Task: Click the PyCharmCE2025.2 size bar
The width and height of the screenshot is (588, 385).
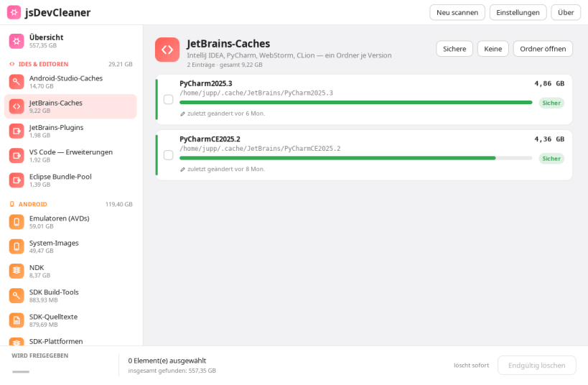Action: tap(356, 158)
